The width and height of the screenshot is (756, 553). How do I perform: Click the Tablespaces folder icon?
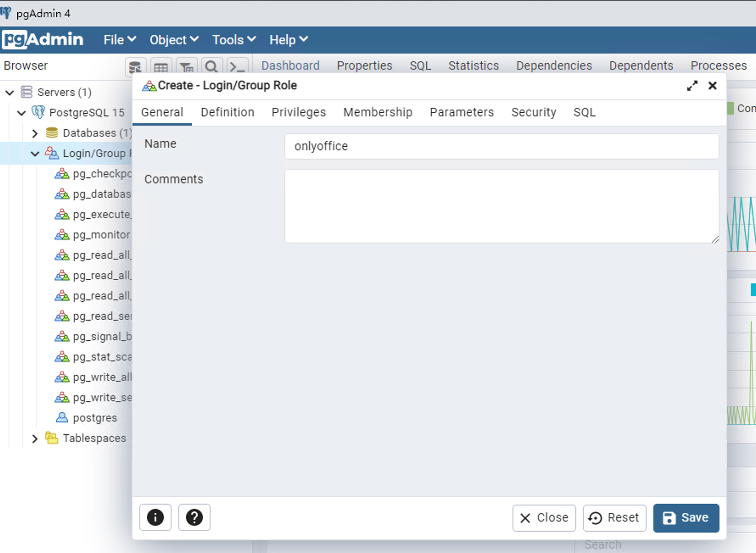click(52, 438)
